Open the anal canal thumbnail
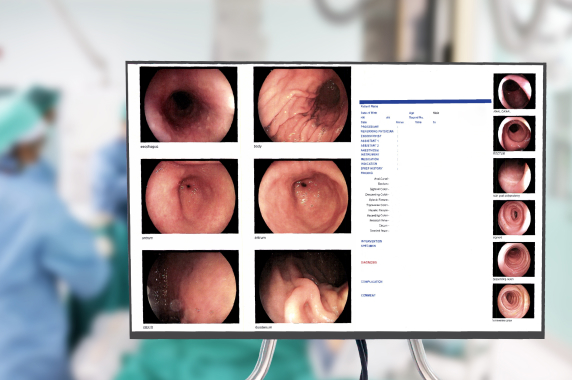This screenshot has width=572, height=380. pos(514,91)
